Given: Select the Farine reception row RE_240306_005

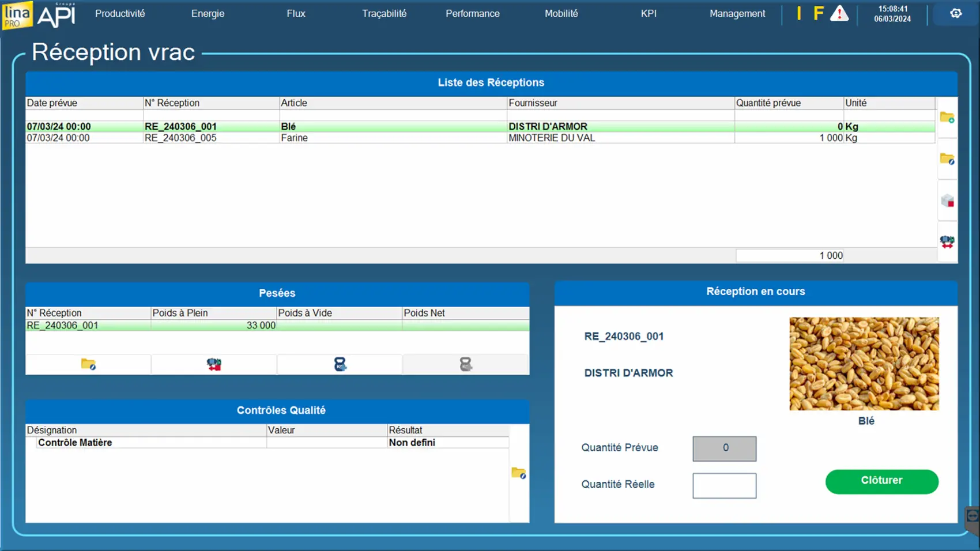Looking at the screenshot, I should point(288,138).
